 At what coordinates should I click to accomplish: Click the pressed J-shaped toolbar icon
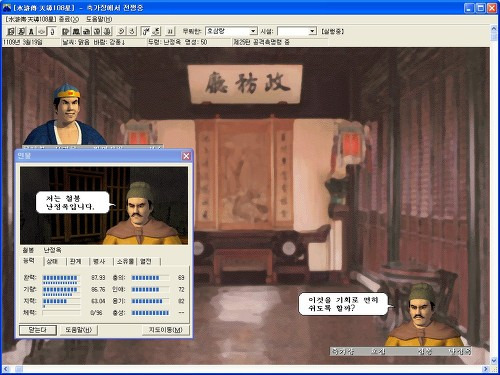tap(51, 31)
